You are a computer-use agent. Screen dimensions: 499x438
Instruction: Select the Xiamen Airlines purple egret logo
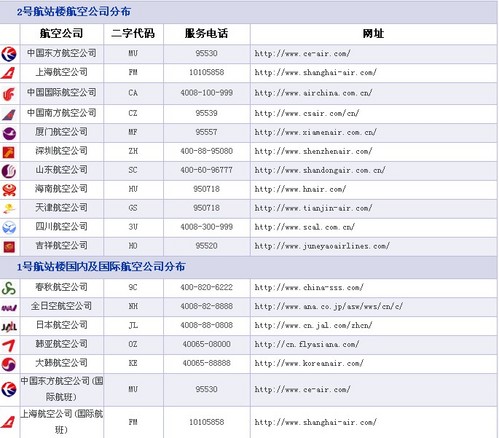tap(9, 133)
